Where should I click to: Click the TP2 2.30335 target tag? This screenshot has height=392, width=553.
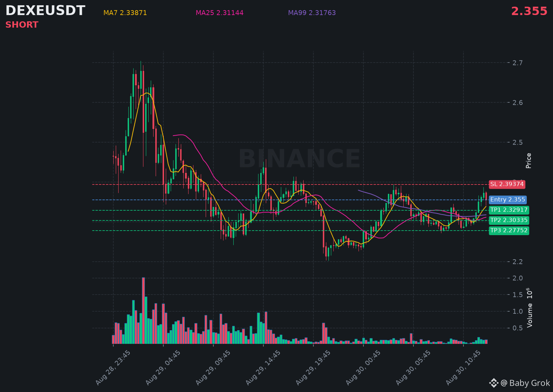(x=509, y=220)
